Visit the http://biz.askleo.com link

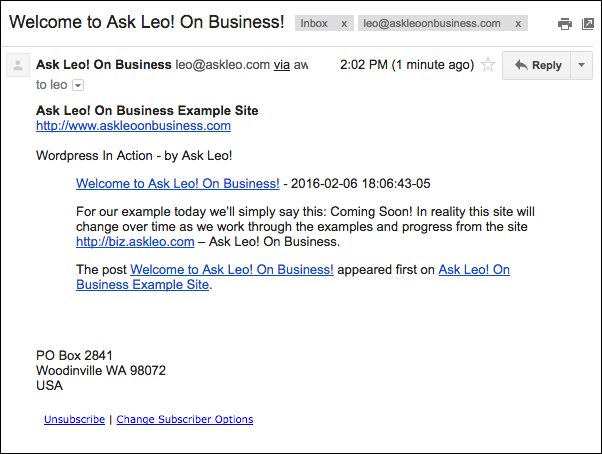[x=135, y=242]
